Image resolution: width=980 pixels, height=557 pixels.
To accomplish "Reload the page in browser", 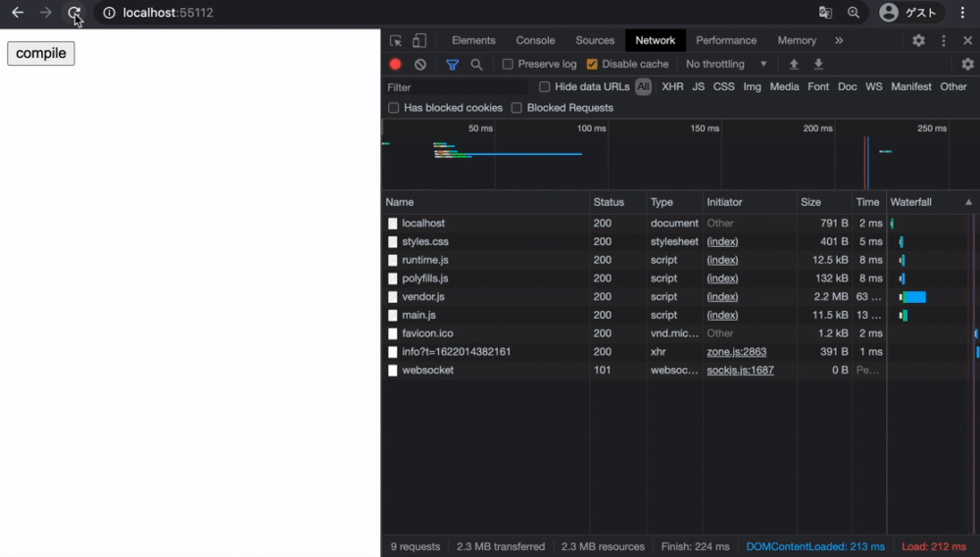I will [x=74, y=13].
